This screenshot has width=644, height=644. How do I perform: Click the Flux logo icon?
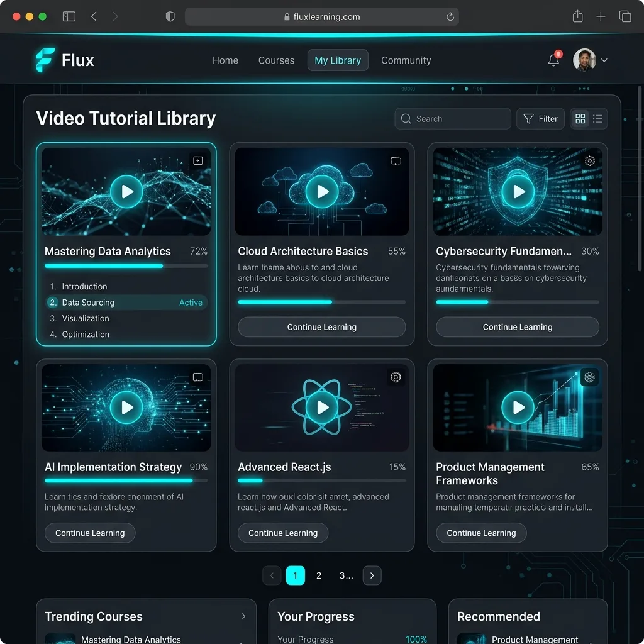(45, 60)
